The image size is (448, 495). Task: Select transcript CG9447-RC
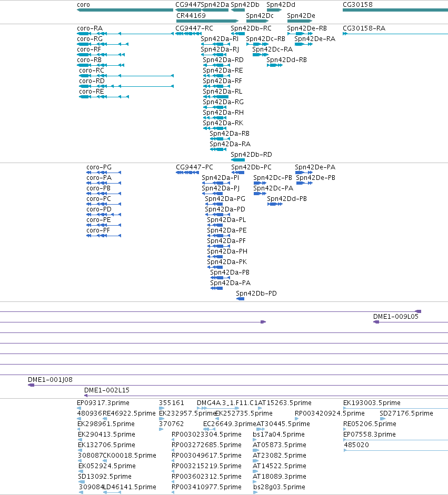188,34
